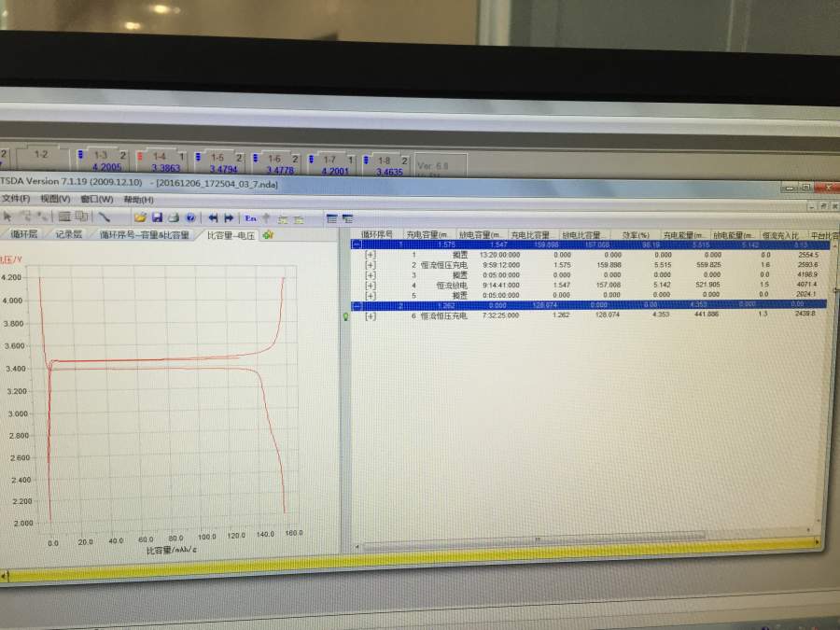Image resolution: width=840 pixels, height=630 pixels.
Task: Expand step 1 rest row
Action: [x=371, y=255]
